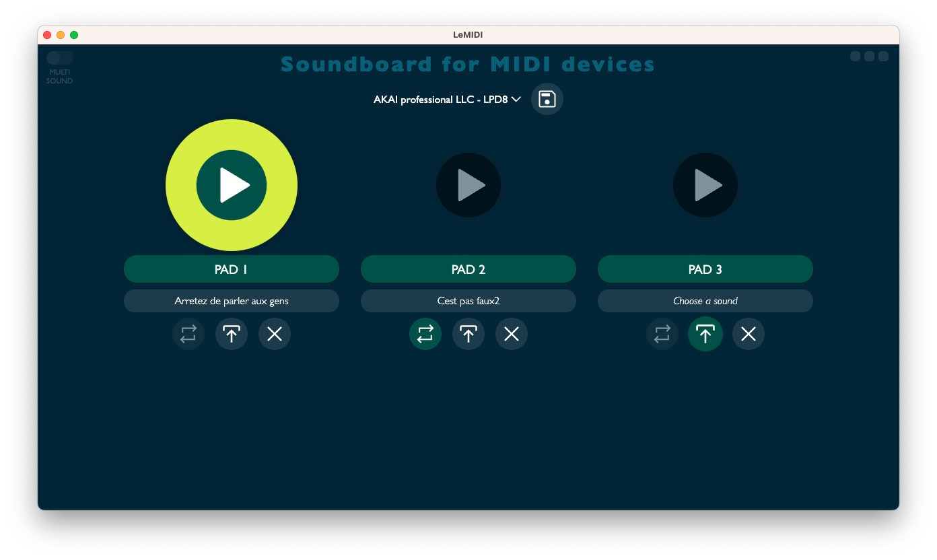The height and width of the screenshot is (560, 937).
Task: Click the upload arrow icon under PAD 2
Action: [x=468, y=334]
